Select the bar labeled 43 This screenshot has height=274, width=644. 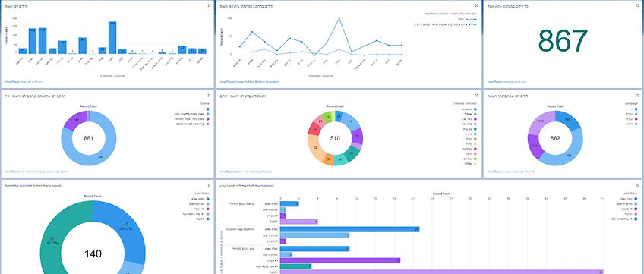pos(182,49)
